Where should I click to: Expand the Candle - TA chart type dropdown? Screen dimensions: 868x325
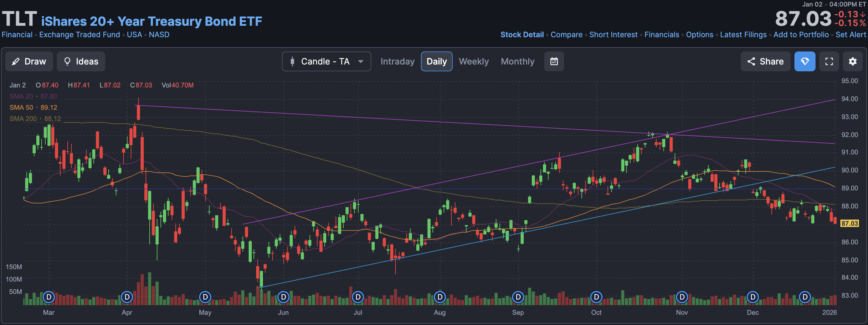(326, 61)
